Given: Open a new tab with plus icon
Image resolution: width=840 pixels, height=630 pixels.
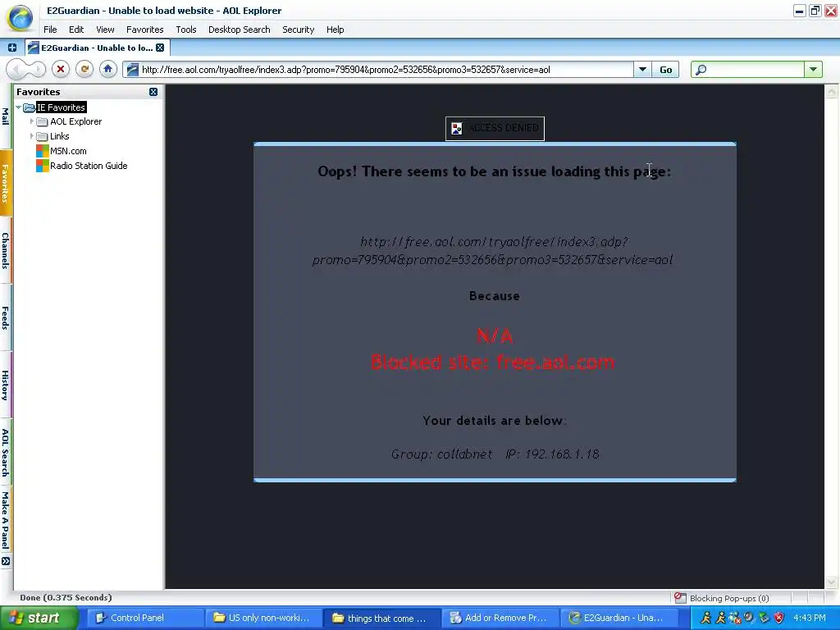Looking at the screenshot, I should pyautogui.click(x=11, y=48).
